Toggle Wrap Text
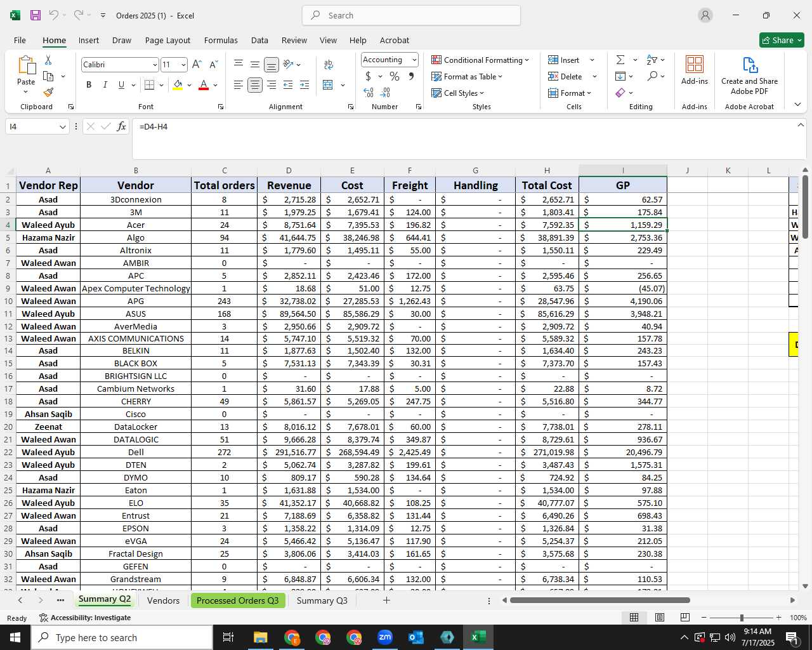This screenshot has height=650, width=812. (x=329, y=65)
